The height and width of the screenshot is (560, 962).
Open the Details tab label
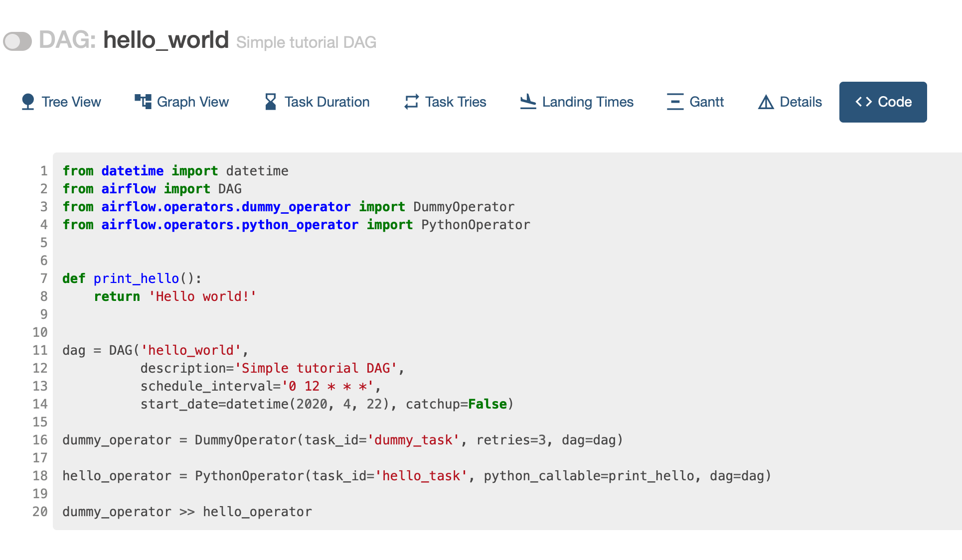pos(801,102)
